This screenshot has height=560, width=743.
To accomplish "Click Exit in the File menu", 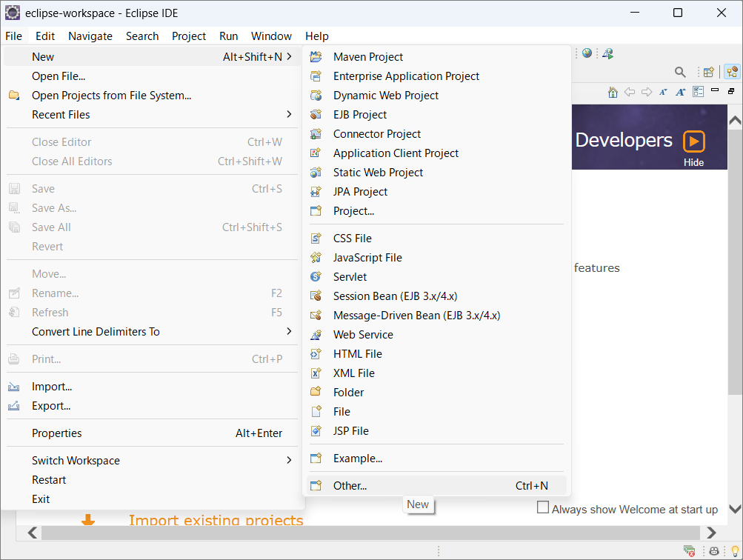I will pos(150,499).
